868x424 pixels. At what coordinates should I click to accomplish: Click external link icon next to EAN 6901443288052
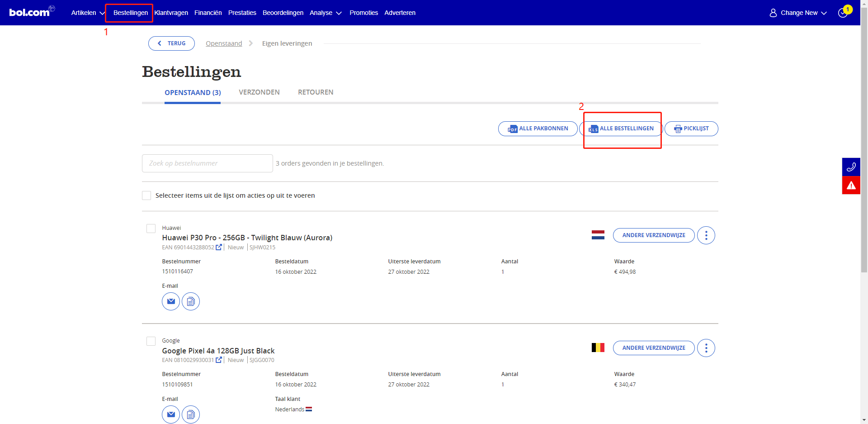click(219, 247)
